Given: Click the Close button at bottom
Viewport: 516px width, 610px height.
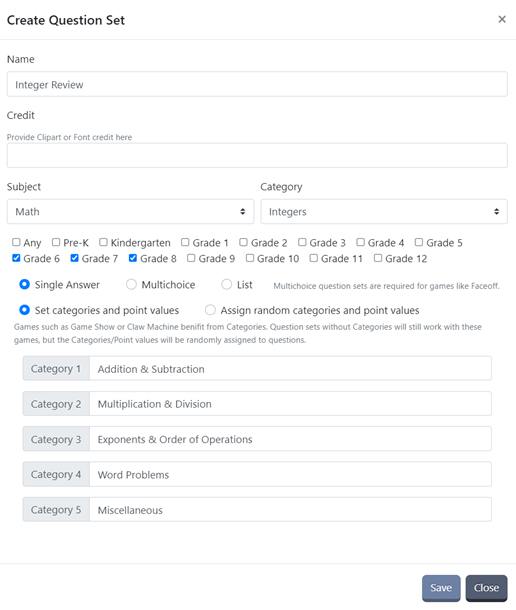Looking at the screenshot, I should pyautogui.click(x=486, y=587).
